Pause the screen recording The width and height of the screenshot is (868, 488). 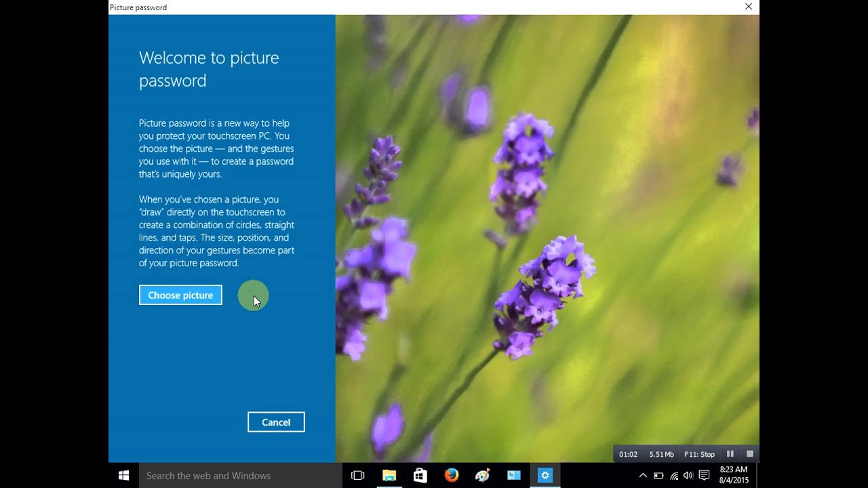tap(730, 454)
